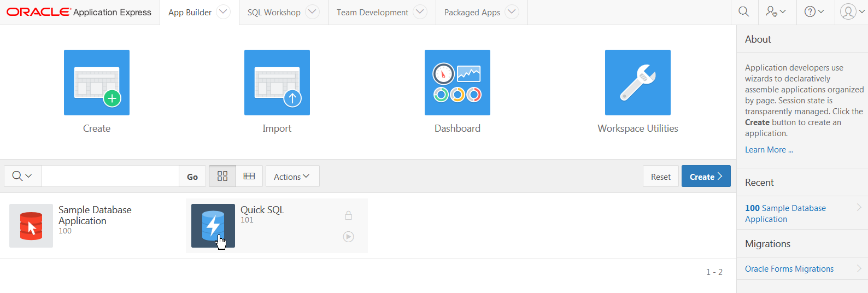This screenshot has height=293, width=868.
Task: Expand the Packaged Apps dropdown arrow
Action: coord(512,12)
